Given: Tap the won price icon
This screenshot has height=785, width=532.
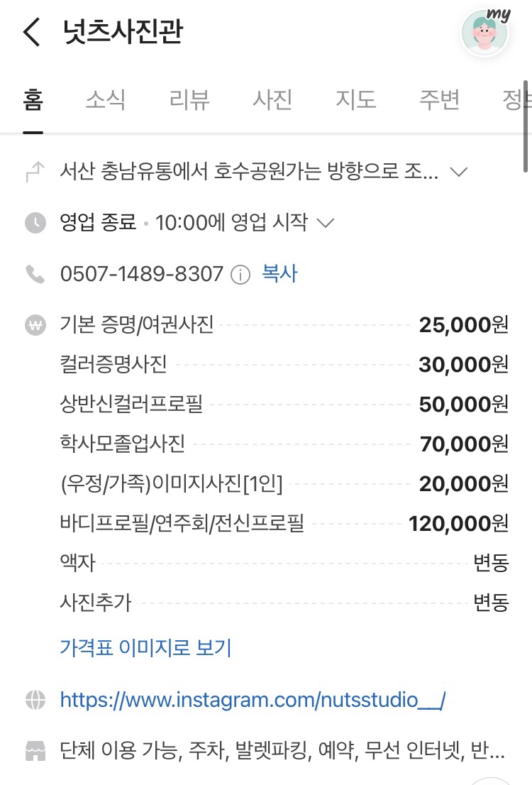Looking at the screenshot, I should coord(35,325).
